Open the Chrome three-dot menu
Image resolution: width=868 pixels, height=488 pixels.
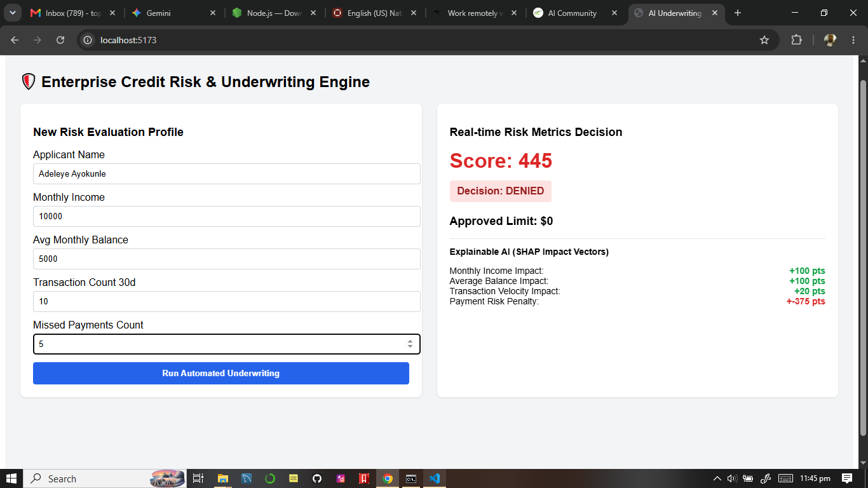(853, 40)
